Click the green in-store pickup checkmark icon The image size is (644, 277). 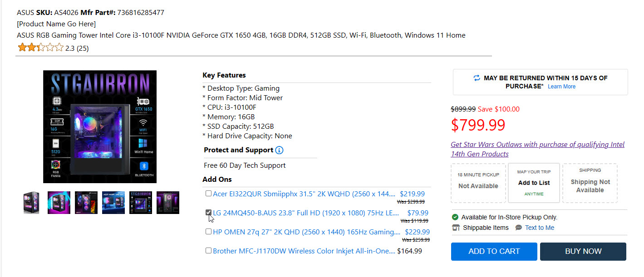[455, 217]
